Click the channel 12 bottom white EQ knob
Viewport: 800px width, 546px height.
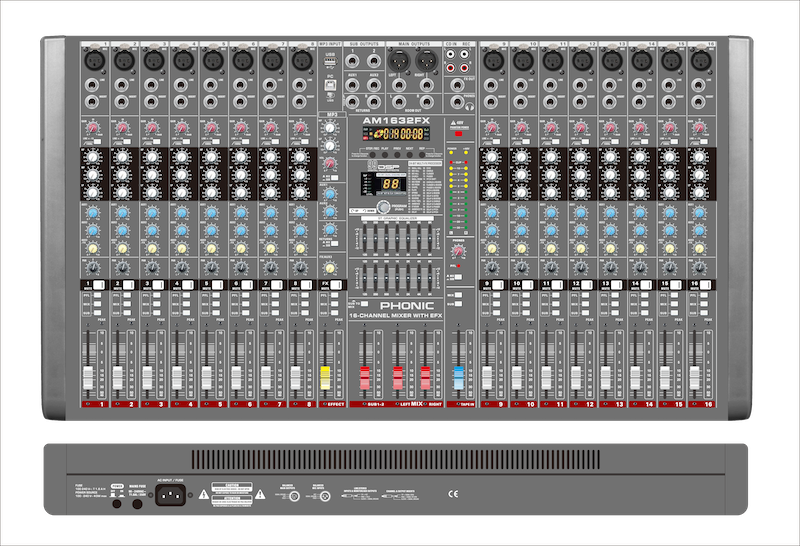(x=581, y=193)
